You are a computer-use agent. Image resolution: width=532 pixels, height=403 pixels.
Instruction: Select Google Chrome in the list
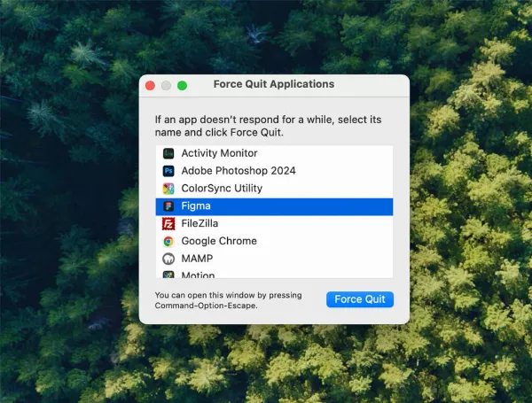pyautogui.click(x=274, y=241)
